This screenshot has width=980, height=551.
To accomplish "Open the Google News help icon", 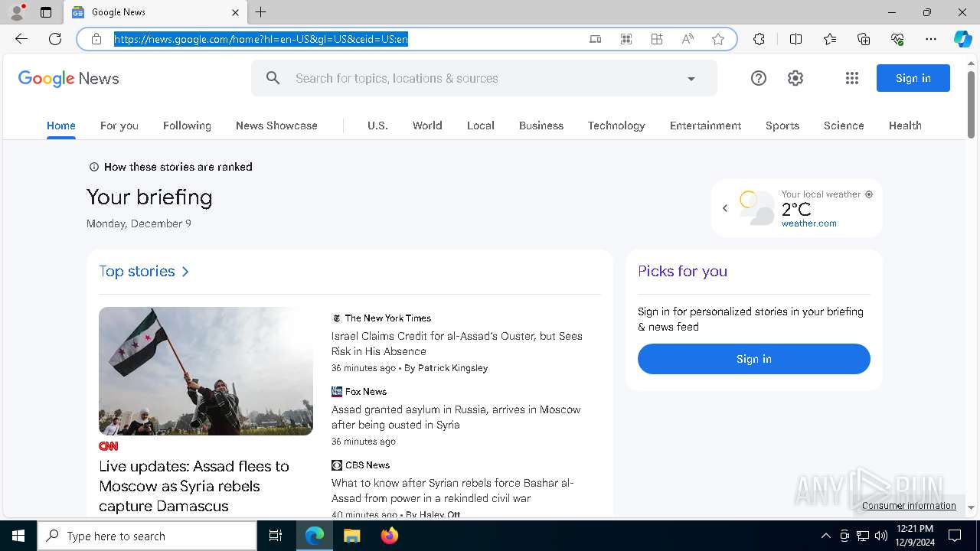I will [759, 78].
